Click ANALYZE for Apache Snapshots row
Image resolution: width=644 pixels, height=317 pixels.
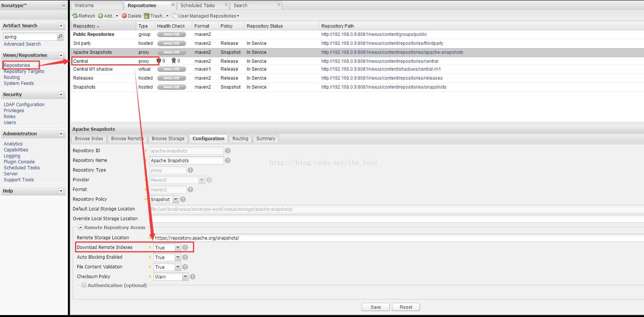tap(171, 52)
